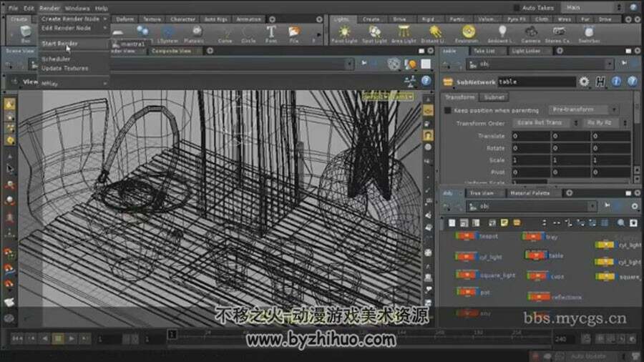Viewport: 644px width, 362px height.
Task: Select the File shelf tool
Action: point(294,34)
